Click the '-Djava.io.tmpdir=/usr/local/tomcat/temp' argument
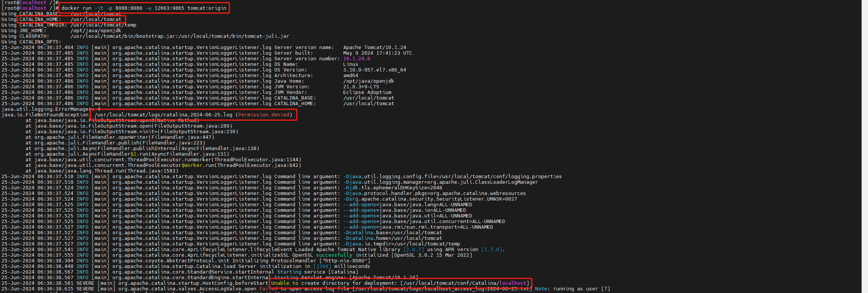 [402, 244]
